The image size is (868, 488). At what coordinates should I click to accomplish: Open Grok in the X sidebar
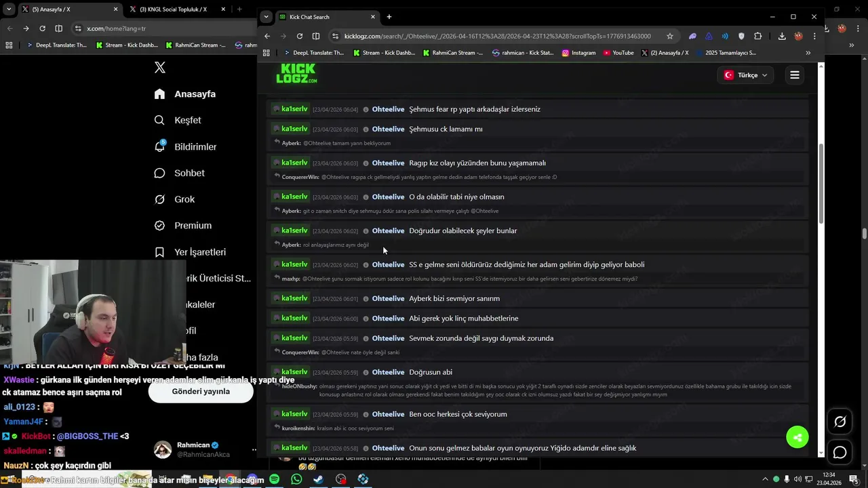[175, 199]
